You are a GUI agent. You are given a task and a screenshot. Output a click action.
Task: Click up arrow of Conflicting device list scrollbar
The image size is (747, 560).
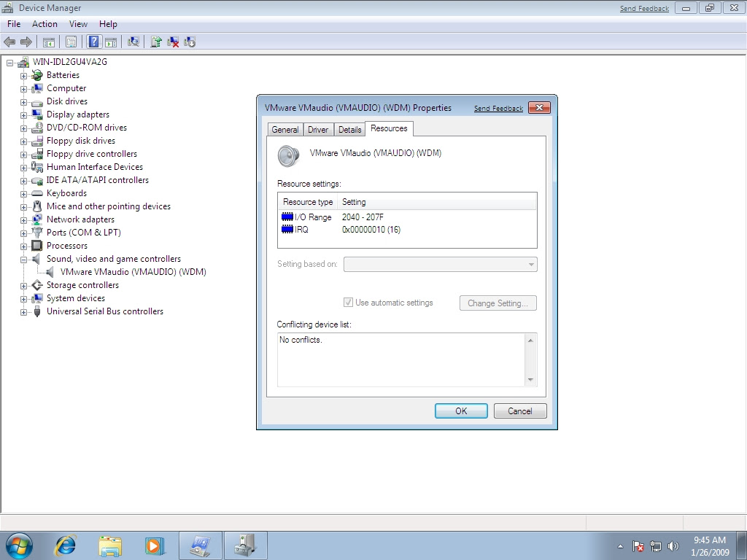coord(530,340)
